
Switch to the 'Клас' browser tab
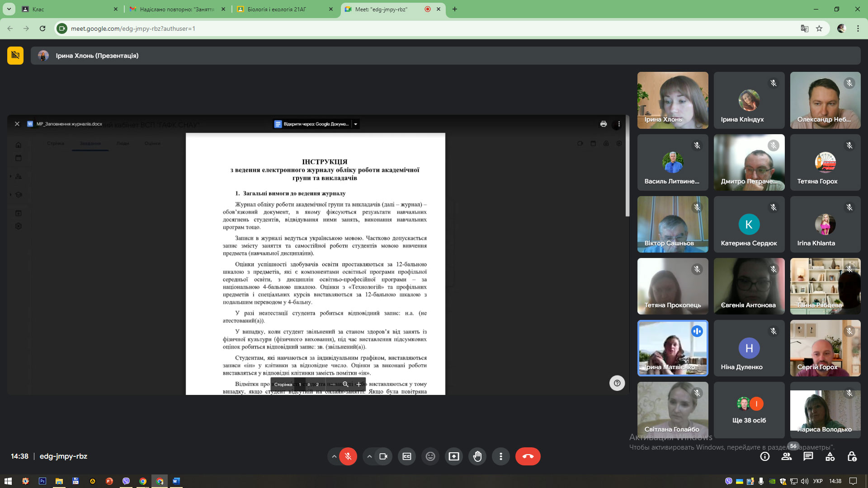click(70, 9)
